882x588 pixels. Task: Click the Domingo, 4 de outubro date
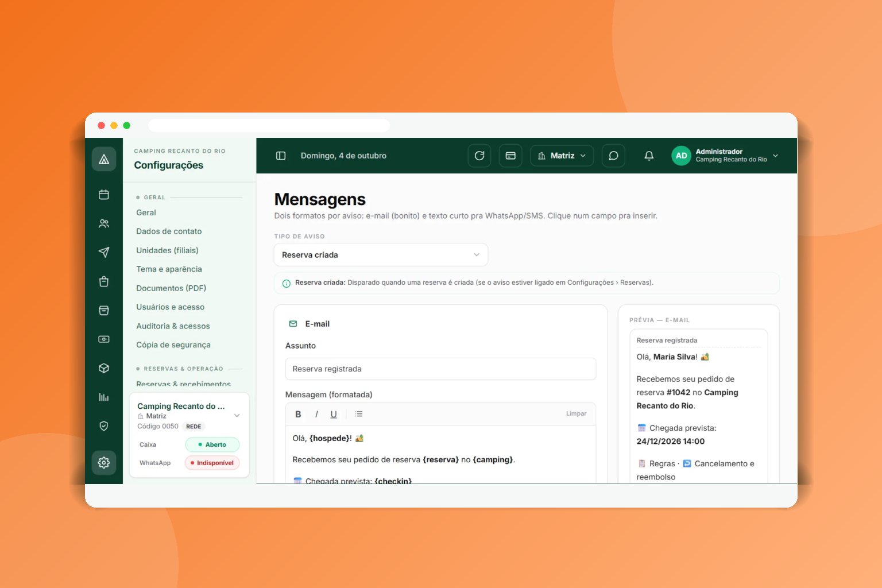click(343, 156)
